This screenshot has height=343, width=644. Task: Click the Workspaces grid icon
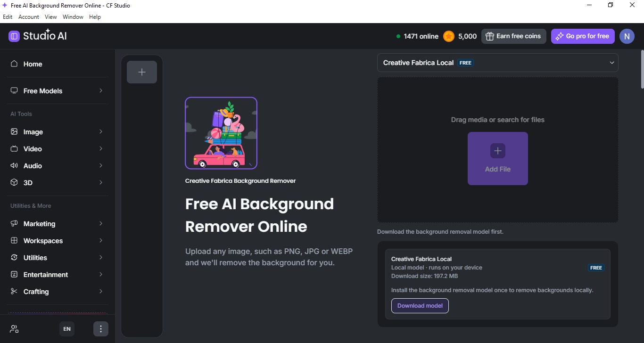(x=14, y=240)
